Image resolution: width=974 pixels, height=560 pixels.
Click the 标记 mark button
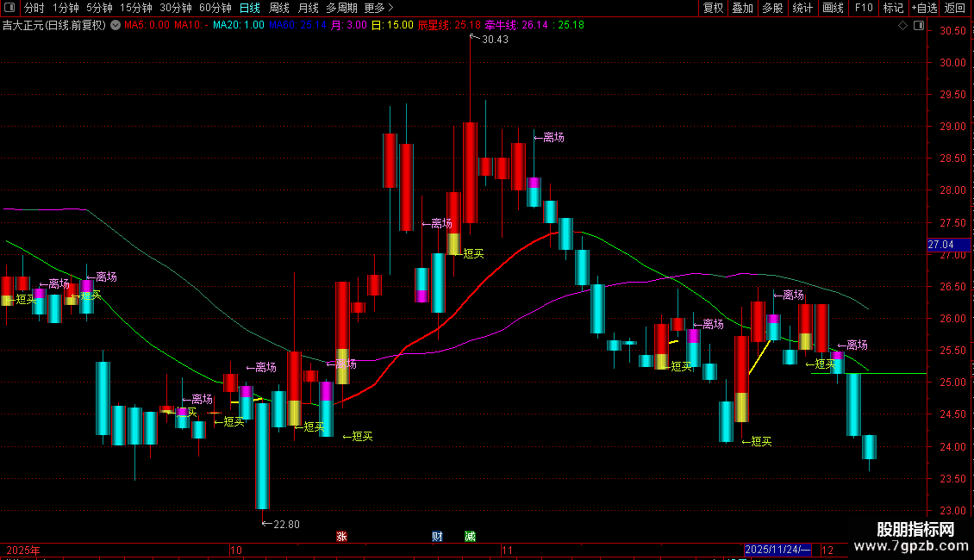[x=893, y=8]
